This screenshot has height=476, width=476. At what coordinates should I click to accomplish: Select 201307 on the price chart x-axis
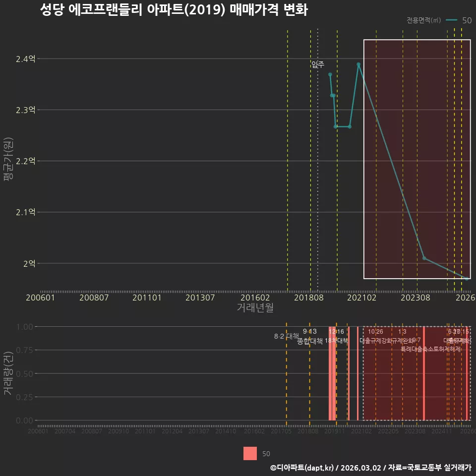tap(200, 297)
